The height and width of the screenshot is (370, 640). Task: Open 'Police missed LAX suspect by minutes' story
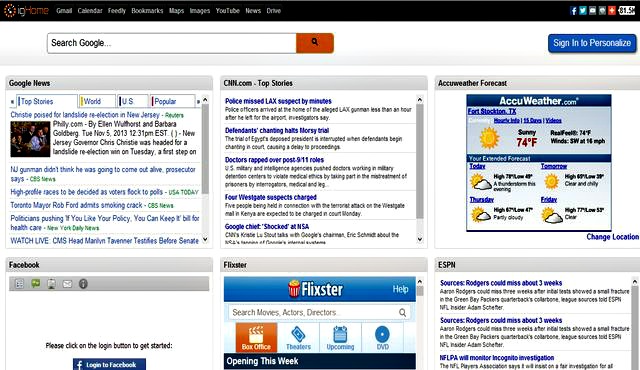pyautogui.click(x=278, y=101)
